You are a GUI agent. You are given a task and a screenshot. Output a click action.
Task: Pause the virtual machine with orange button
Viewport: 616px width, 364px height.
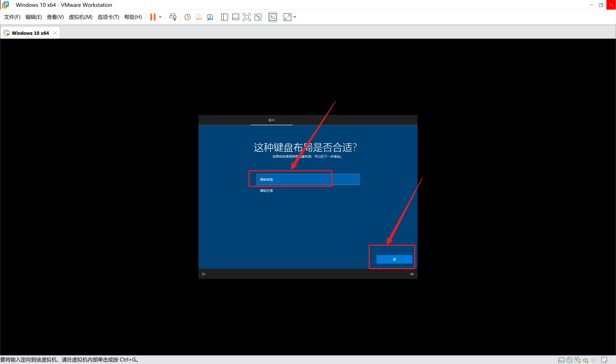(x=153, y=17)
